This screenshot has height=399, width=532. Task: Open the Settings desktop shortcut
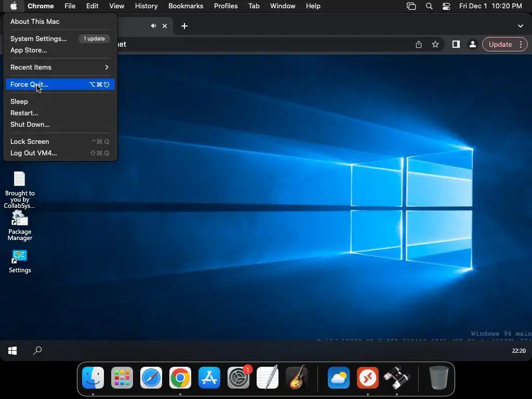(20, 262)
